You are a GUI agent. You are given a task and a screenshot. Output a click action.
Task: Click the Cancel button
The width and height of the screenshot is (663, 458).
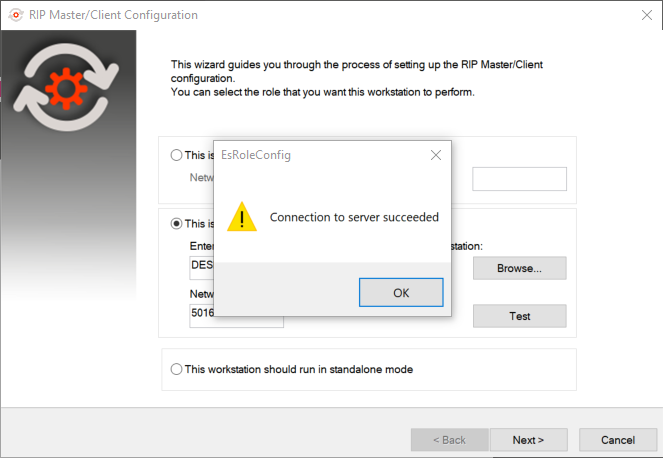pyautogui.click(x=618, y=440)
